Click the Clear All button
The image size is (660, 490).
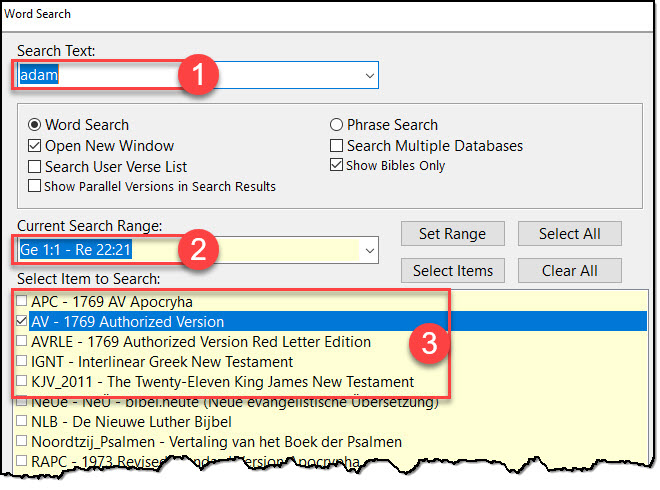570,271
